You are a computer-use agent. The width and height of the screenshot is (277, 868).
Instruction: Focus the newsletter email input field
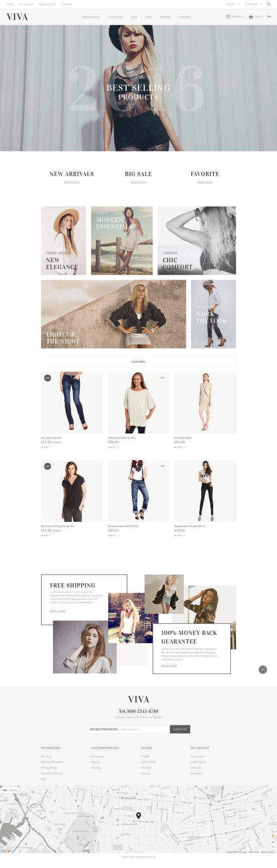tap(144, 729)
